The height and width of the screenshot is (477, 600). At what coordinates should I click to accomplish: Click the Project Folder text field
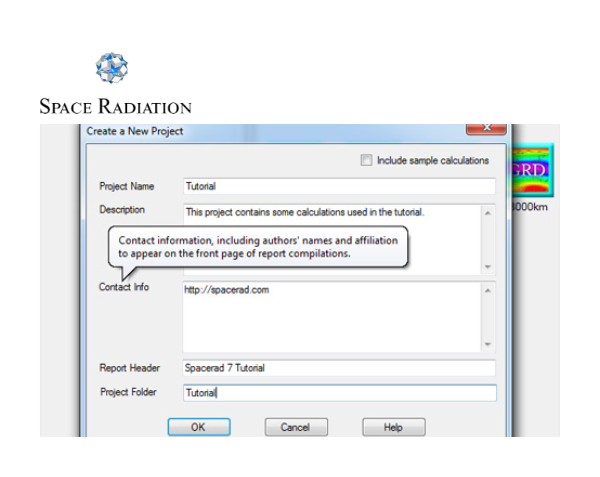pyautogui.click(x=339, y=393)
